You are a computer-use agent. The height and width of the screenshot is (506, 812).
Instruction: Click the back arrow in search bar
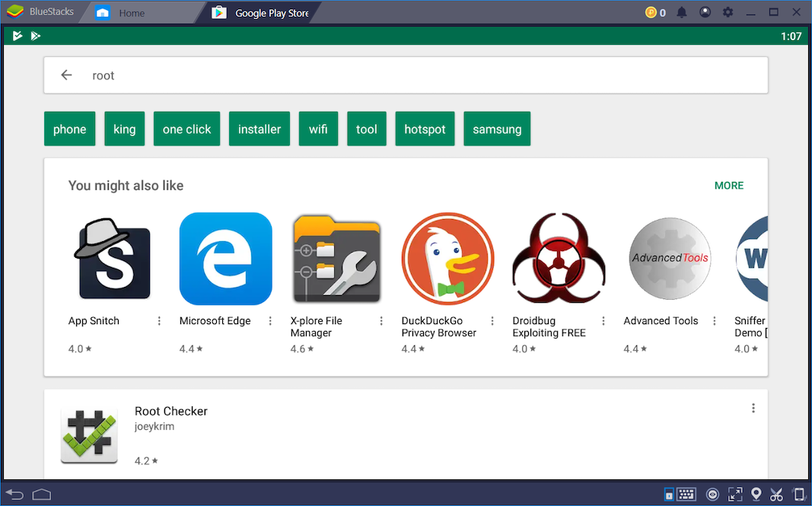(66, 75)
